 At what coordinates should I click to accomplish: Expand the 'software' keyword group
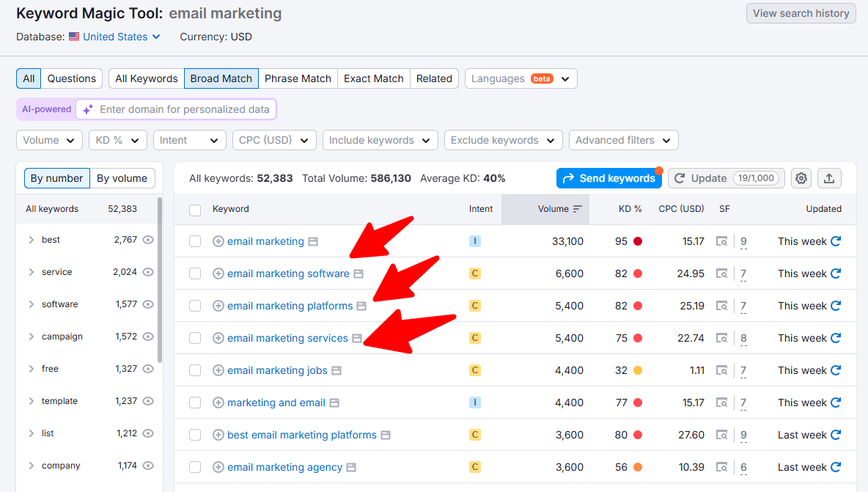point(31,304)
